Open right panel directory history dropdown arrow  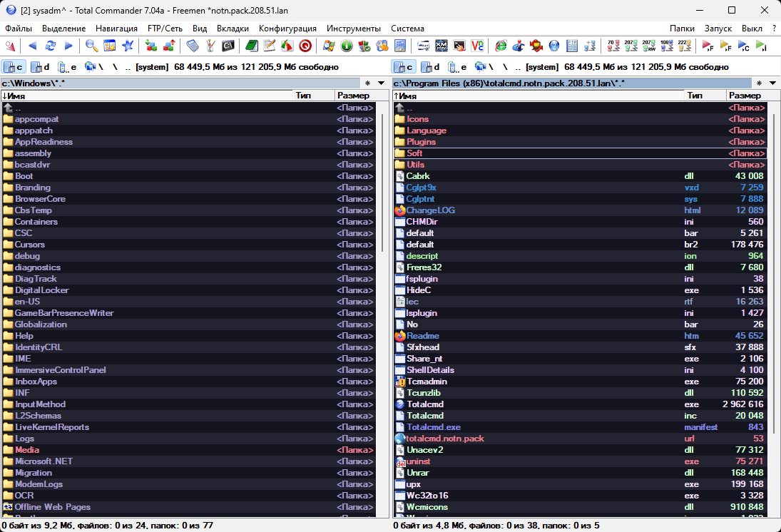point(772,83)
